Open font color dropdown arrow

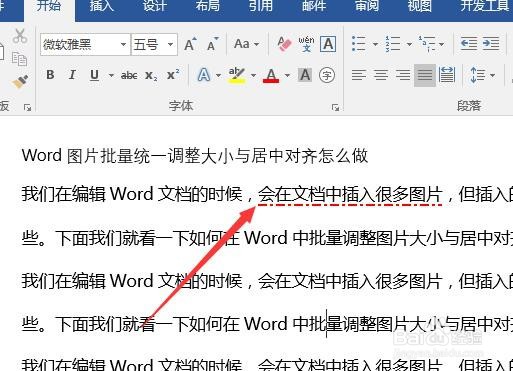pyautogui.click(x=287, y=76)
